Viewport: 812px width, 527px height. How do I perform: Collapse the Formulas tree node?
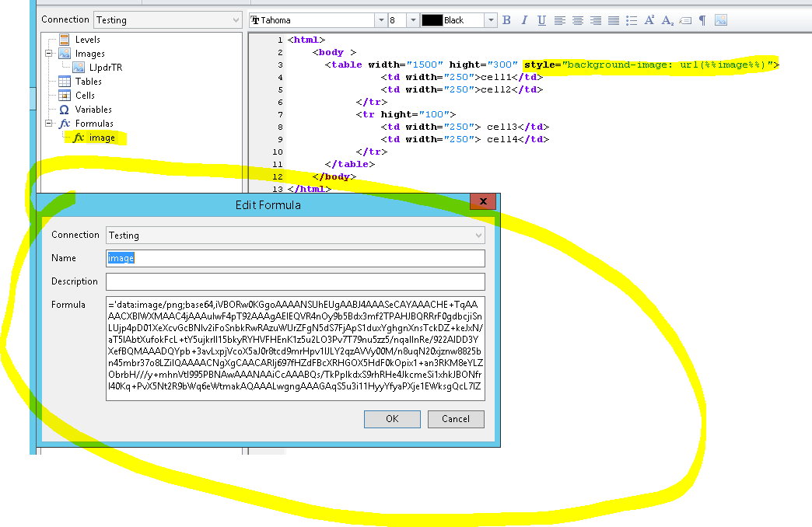coord(49,124)
